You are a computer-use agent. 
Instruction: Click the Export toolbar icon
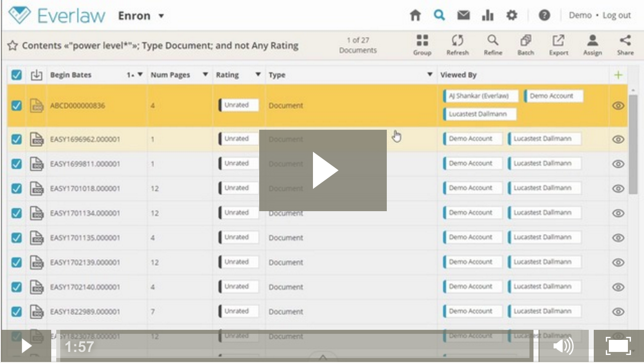tap(559, 45)
